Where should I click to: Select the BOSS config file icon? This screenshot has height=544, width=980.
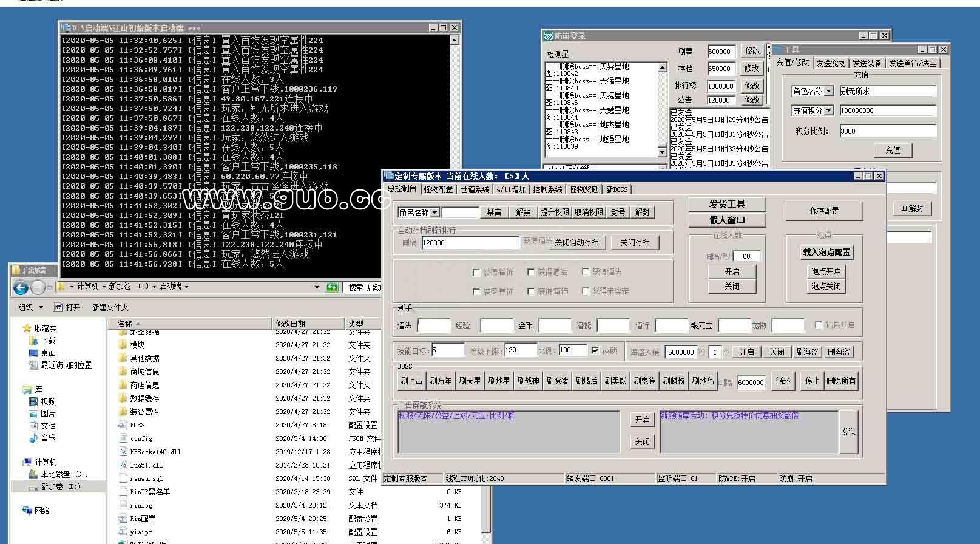tap(123, 425)
